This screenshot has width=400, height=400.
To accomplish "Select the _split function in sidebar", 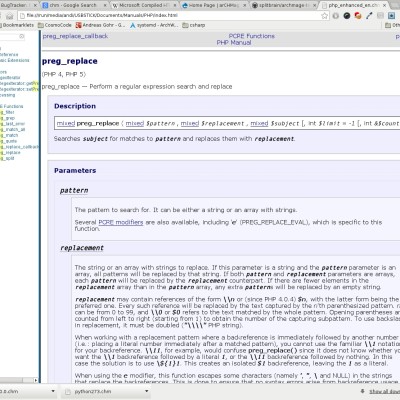I will coord(7,158).
